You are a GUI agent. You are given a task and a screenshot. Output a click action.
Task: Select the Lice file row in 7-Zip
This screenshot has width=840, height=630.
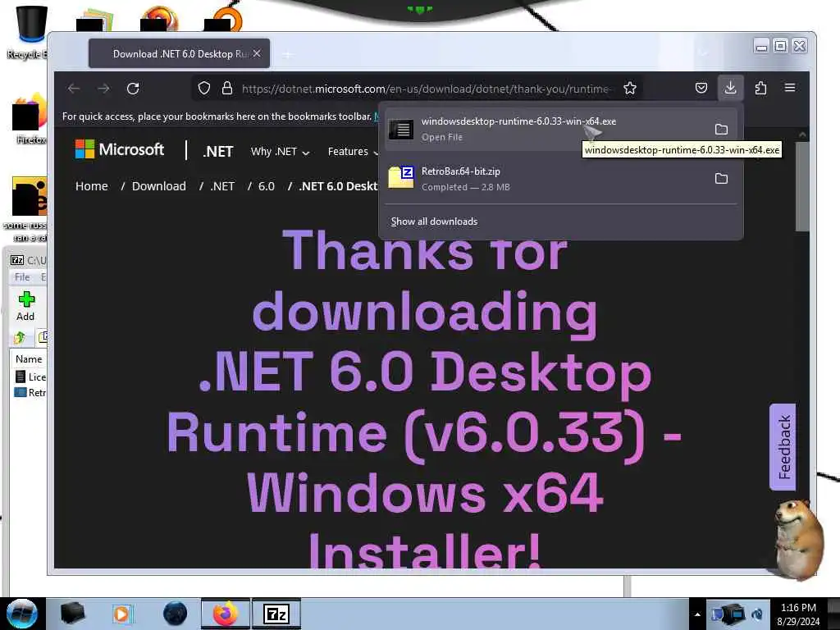(31, 377)
